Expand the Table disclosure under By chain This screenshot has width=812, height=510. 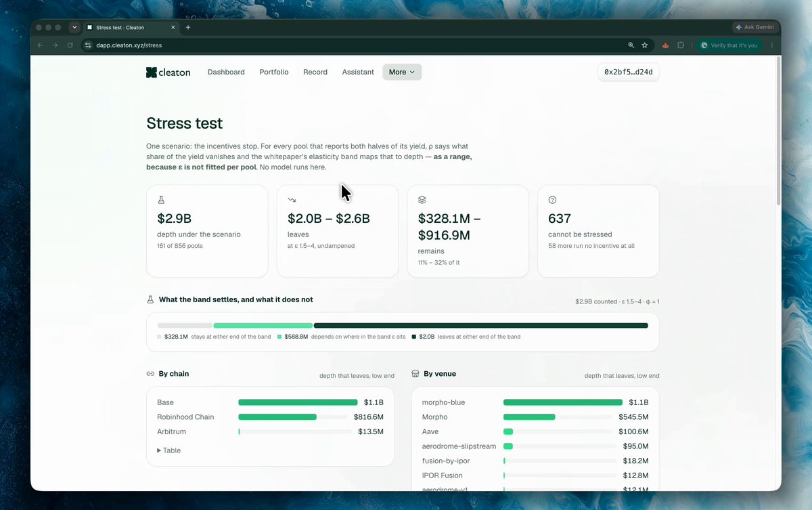pyautogui.click(x=168, y=450)
